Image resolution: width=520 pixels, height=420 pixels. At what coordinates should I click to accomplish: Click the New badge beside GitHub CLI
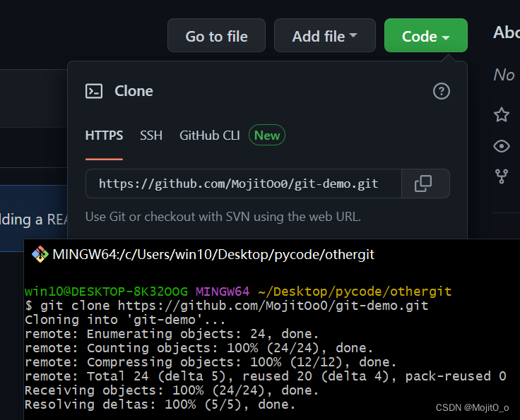(267, 135)
